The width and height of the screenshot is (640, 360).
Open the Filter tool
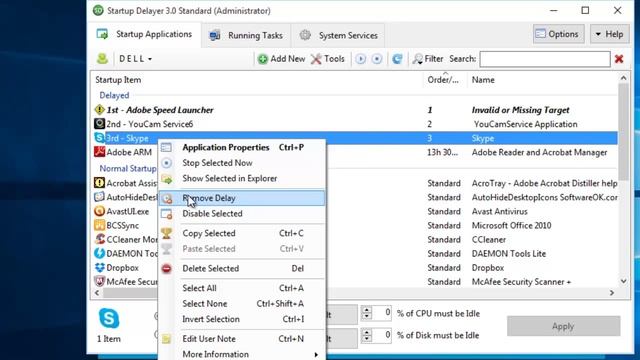click(x=428, y=59)
